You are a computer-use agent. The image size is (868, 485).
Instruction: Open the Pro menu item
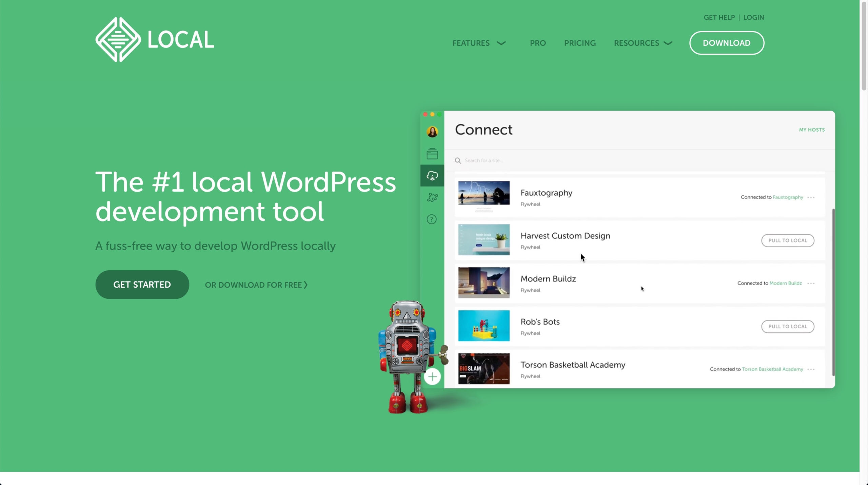click(x=538, y=43)
